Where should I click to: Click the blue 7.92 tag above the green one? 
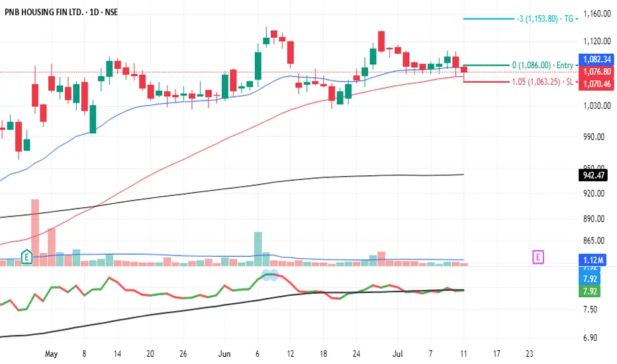pos(589,279)
